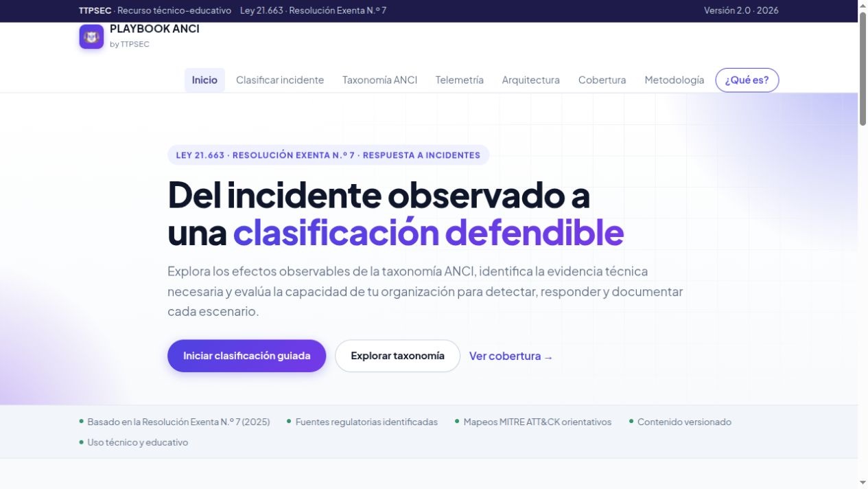868x489 pixels.
Task: Click the Versión 2.0 · 2026 text
Action: 741,10
